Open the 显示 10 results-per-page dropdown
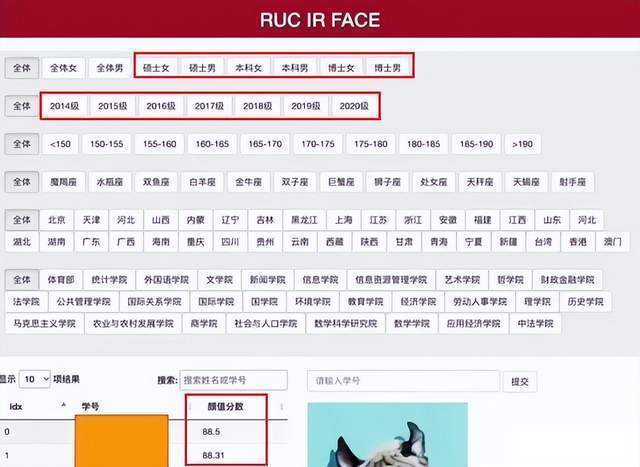The height and width of the screenshot is (467, 640). point(35,379)
